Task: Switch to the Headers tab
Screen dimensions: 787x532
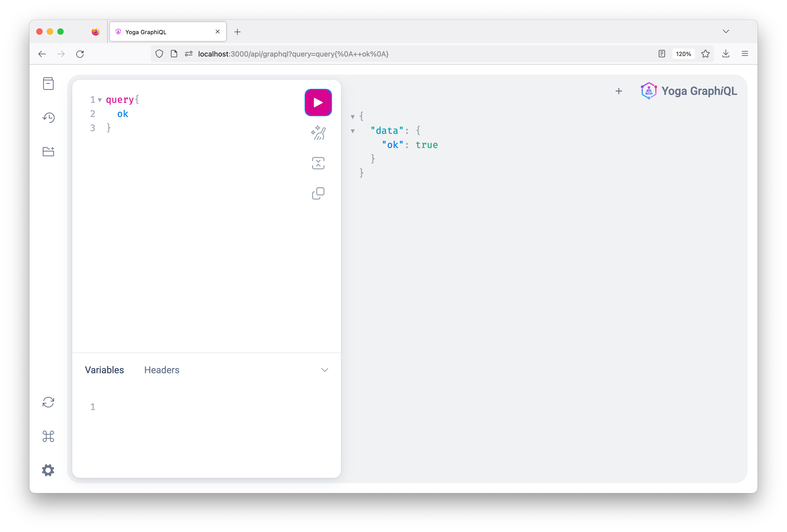Action: tap(162, 370)
